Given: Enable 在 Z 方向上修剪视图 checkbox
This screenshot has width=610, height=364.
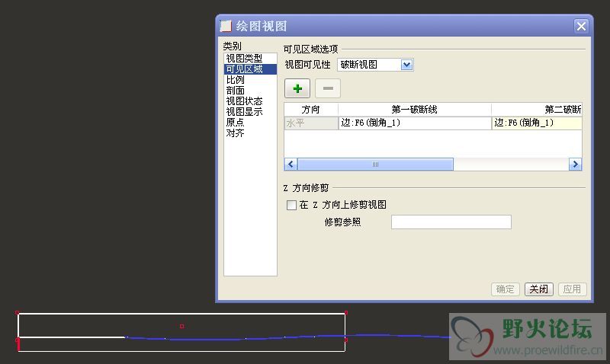Looking at the screenshot, I should (x=291, y=205).
